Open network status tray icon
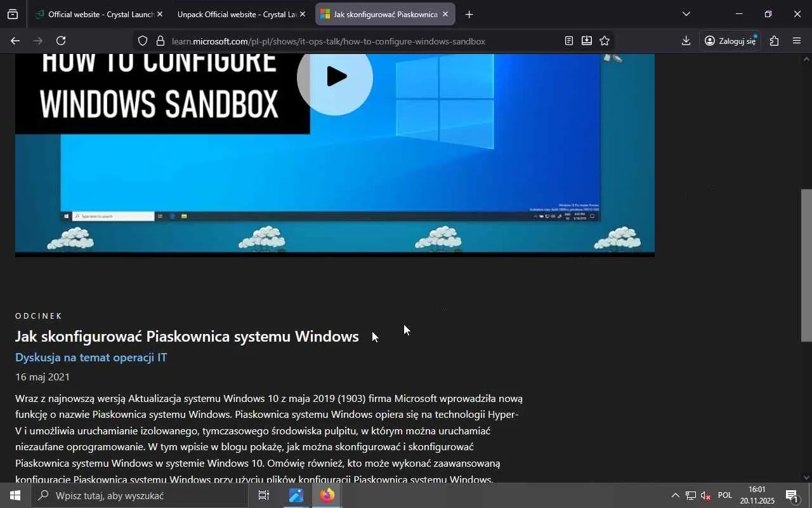Image resolution: width=812 pixels, height=508 pixels. point(691,495)
